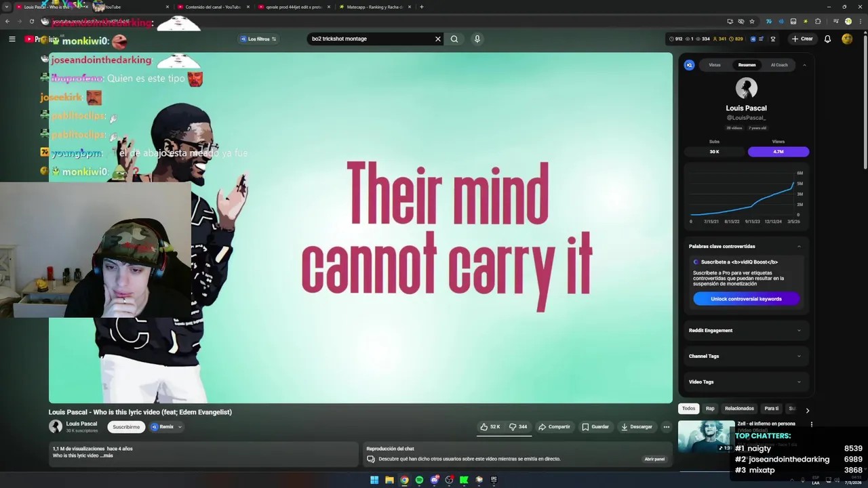Dislike the video with thumbs down
The width and height of the screenshot is (868, 488).
tap(518, 427)
